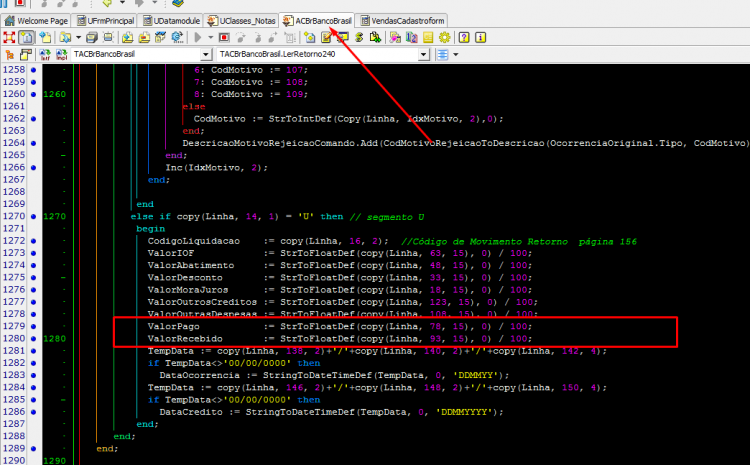Click the blue layout list icon
Image resolution: width=750 pixels, height=465 pixels.
442,55
